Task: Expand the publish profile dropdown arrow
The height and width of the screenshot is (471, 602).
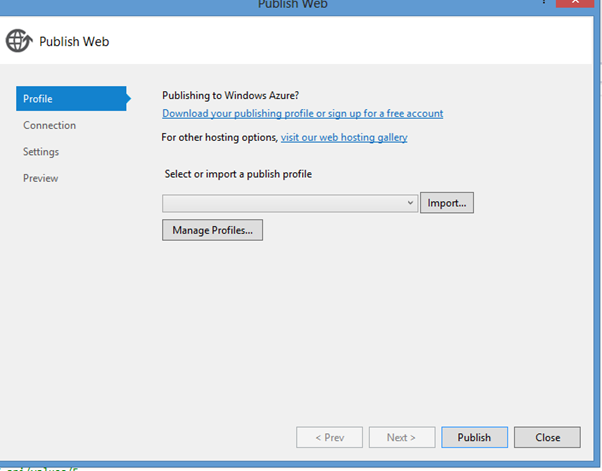Action: click(410, 203)
